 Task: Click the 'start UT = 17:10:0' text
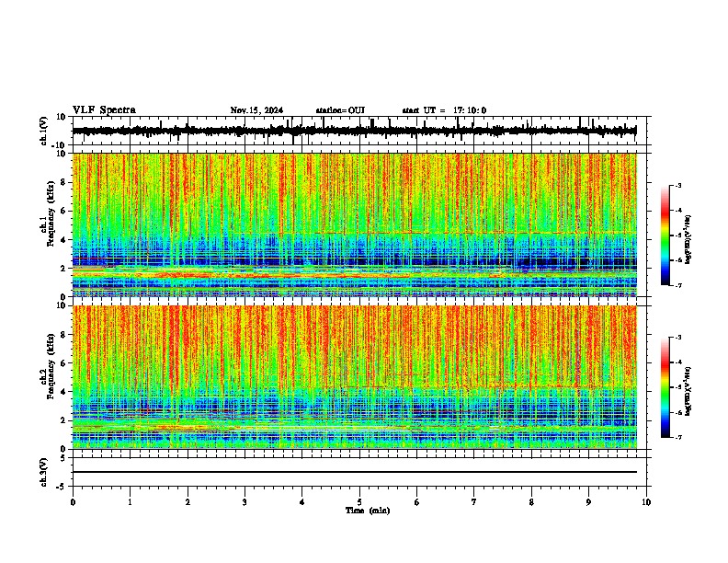click(x=444, y=110)
